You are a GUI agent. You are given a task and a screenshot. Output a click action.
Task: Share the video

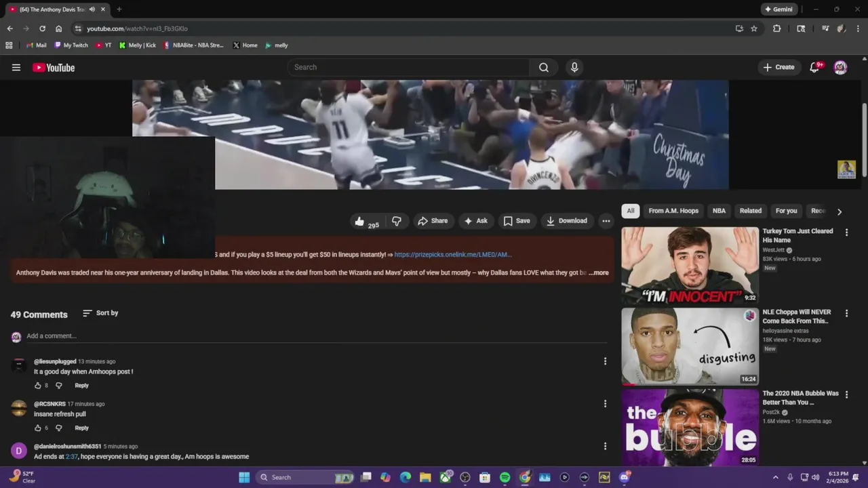click(433, 221)
